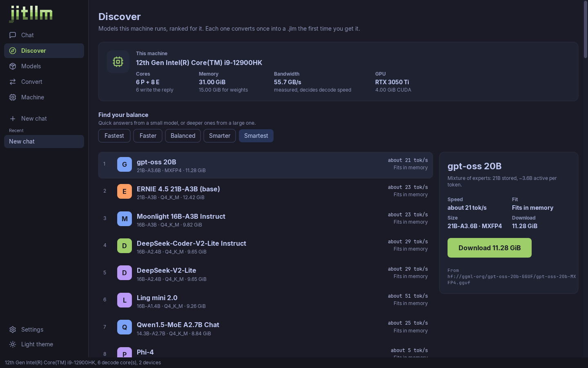
Task: Click the CPU chip icon in This machine card
Action: click(x=118, y=62)
